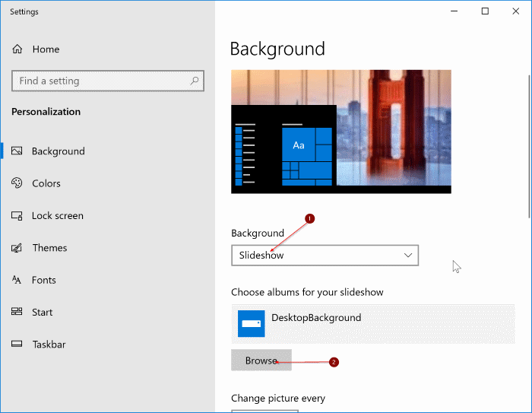Click the Choose albums for your slideshow label
This screenshot has width=532, height=413.
[x=307, y=292]
